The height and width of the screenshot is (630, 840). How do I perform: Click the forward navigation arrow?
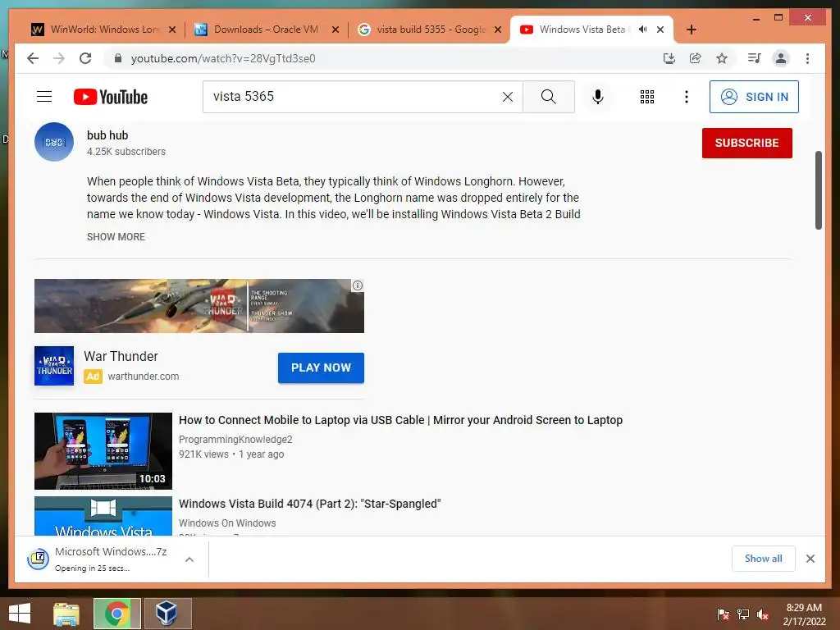pyautogui.click(x=59, y=58)
